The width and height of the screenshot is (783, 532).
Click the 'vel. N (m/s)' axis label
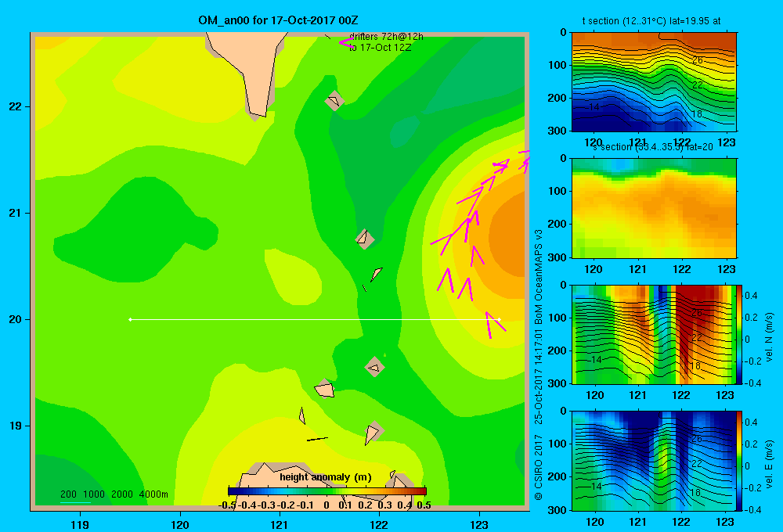770,337
